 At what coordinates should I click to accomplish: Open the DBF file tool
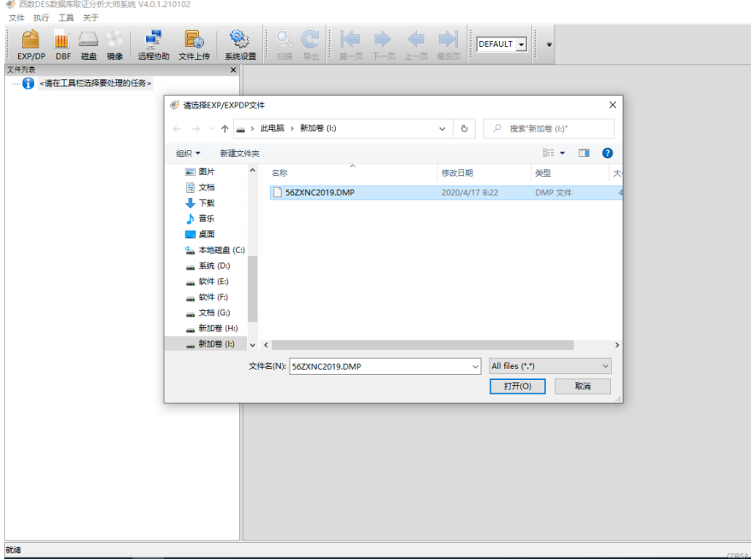tap(63, 44)
